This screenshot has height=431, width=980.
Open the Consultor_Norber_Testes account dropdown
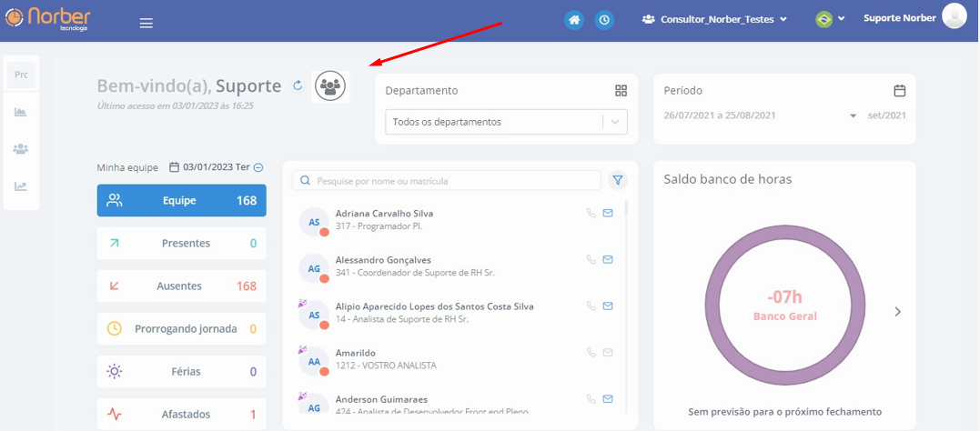[714, 19]
